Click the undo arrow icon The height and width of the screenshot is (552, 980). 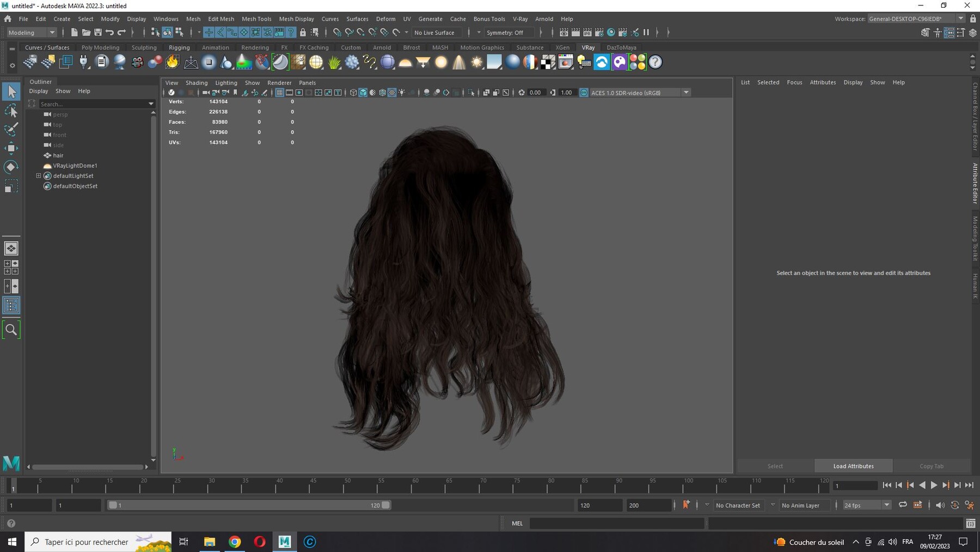[x=109, y=33]
